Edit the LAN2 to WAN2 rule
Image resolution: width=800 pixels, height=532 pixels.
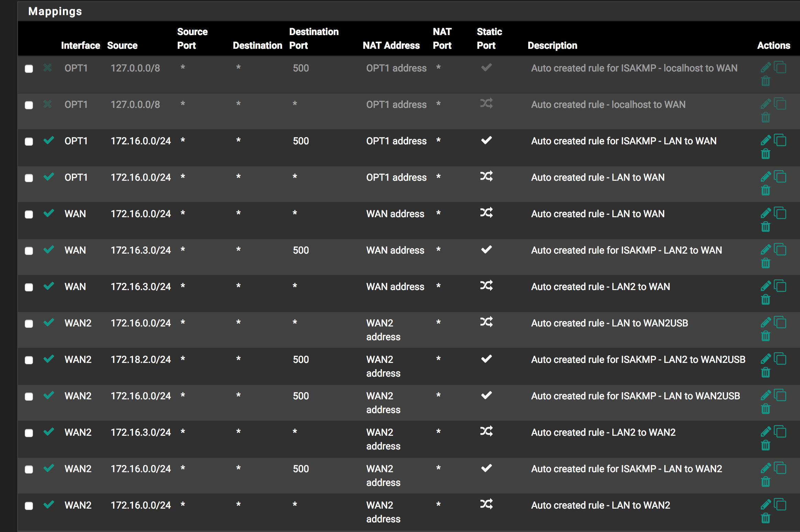tap(765, 431)
